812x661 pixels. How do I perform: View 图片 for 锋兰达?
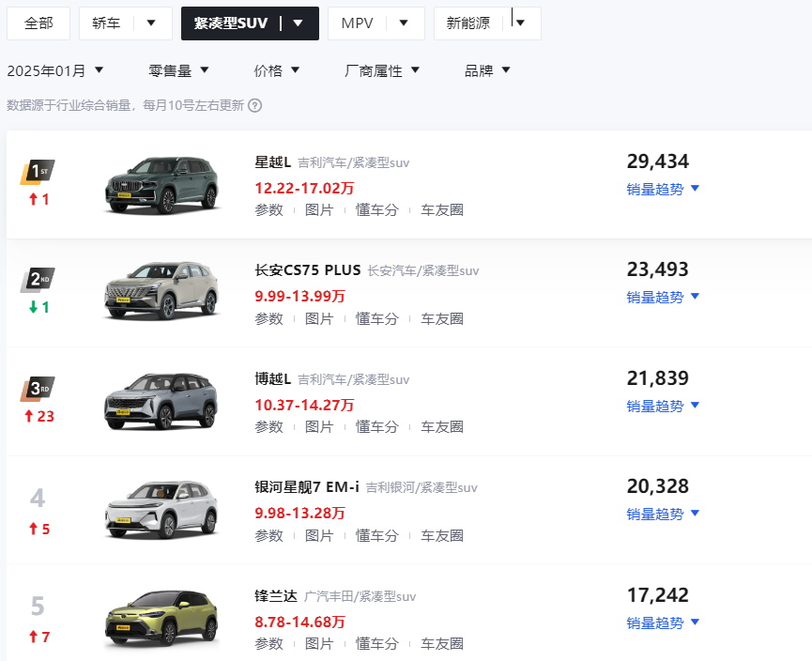pyautogui.click(x=319, y=644)
